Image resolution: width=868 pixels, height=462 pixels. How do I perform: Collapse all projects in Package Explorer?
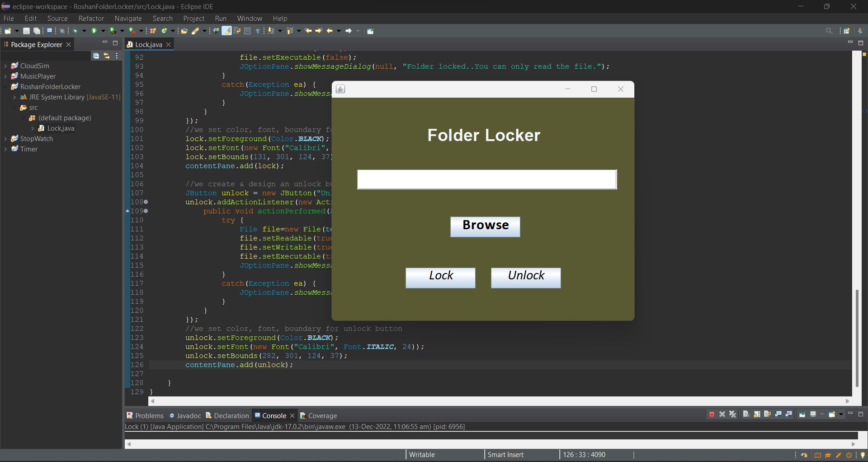96,56
